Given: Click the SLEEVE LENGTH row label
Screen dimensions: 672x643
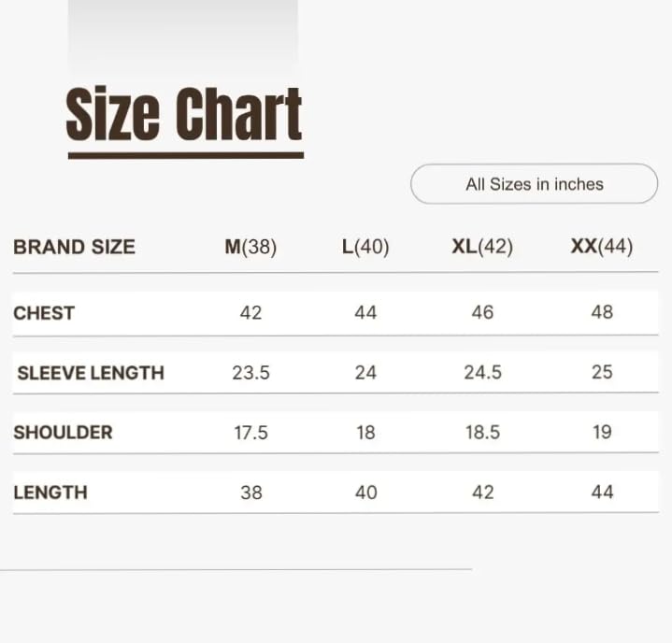Looking at the screenshot, I should [91, 373].
